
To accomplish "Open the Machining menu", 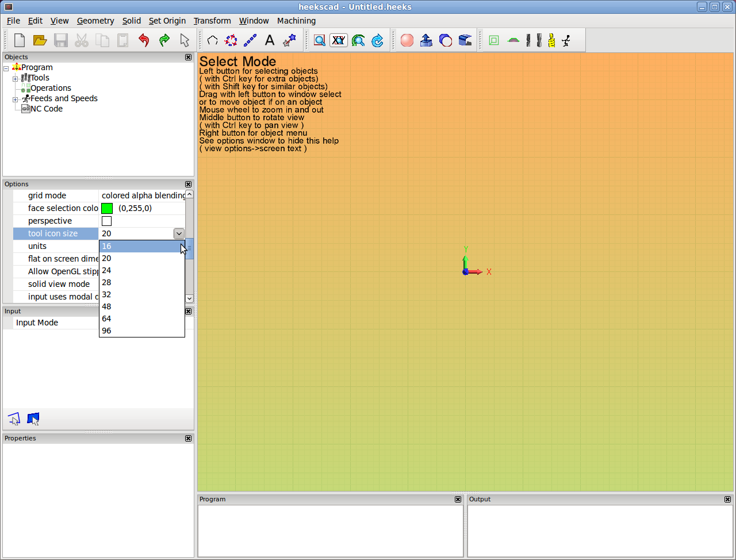I will 296,21.
